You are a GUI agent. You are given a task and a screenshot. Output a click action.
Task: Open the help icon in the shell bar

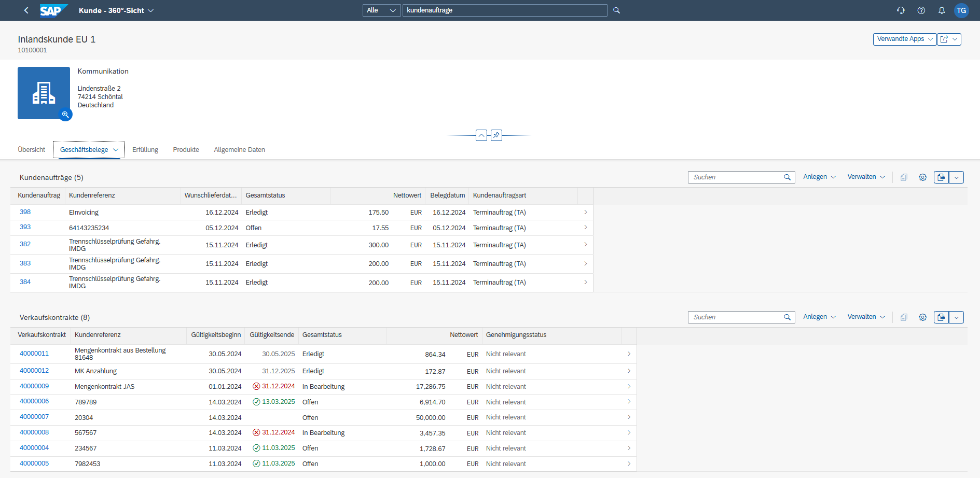point(921,10)
